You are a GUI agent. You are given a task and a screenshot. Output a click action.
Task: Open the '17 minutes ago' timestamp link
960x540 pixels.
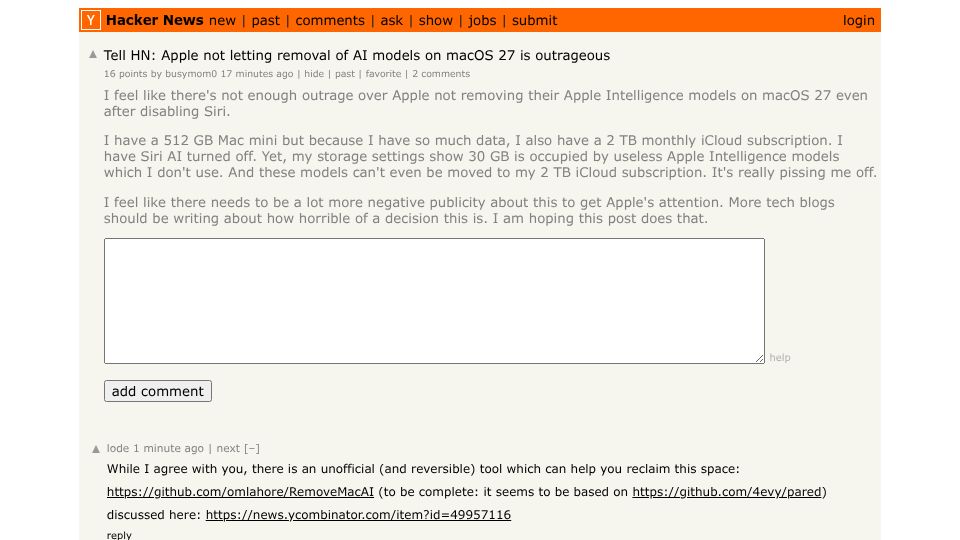[x=257, y=73]
